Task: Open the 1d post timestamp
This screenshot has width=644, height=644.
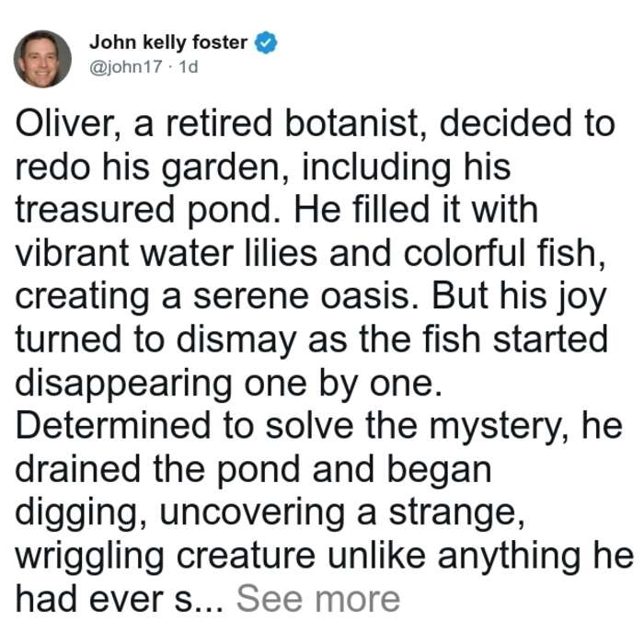Action: click(189, 66)
